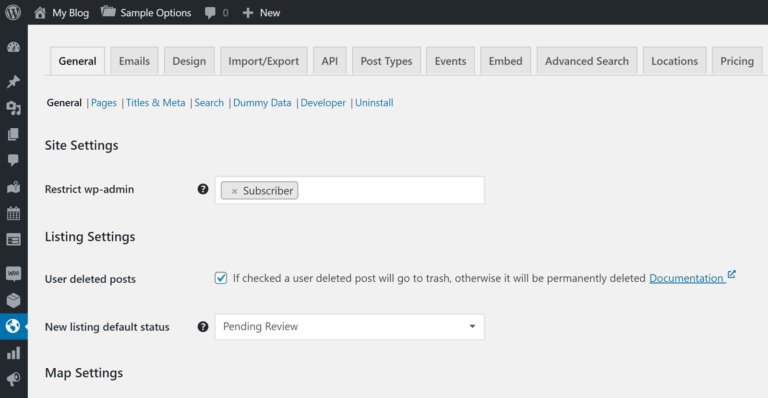Click inside the Restrict wp-admin field

(350, 190)
